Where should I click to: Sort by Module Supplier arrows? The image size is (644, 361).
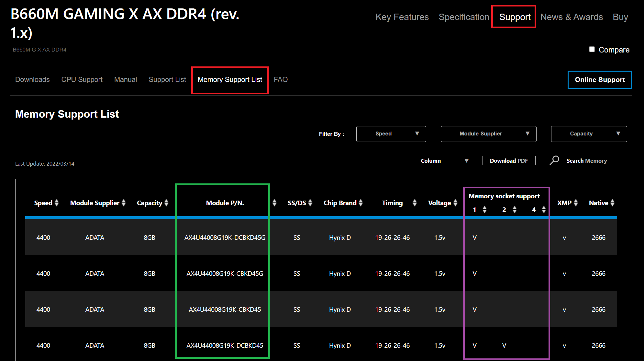click(x=123, y=203)
